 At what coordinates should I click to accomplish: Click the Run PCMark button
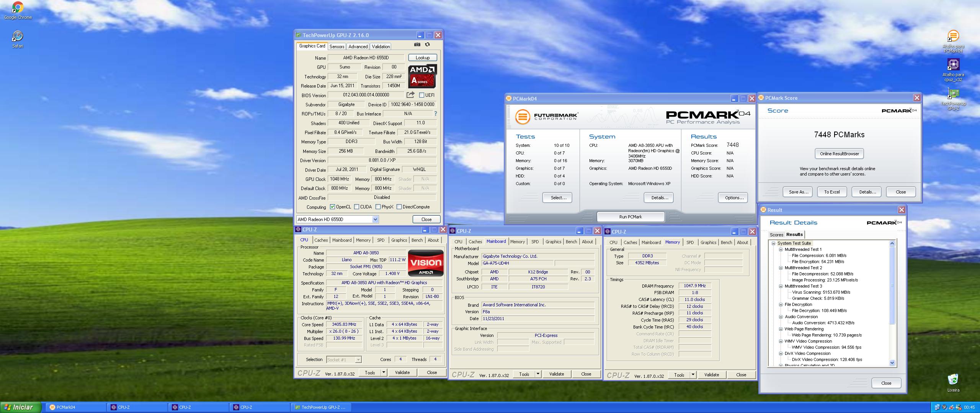click(630, 217)
